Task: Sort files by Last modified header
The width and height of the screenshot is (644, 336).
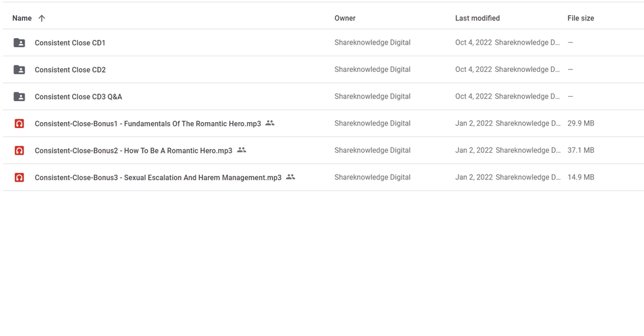Action: coord(477,18)
